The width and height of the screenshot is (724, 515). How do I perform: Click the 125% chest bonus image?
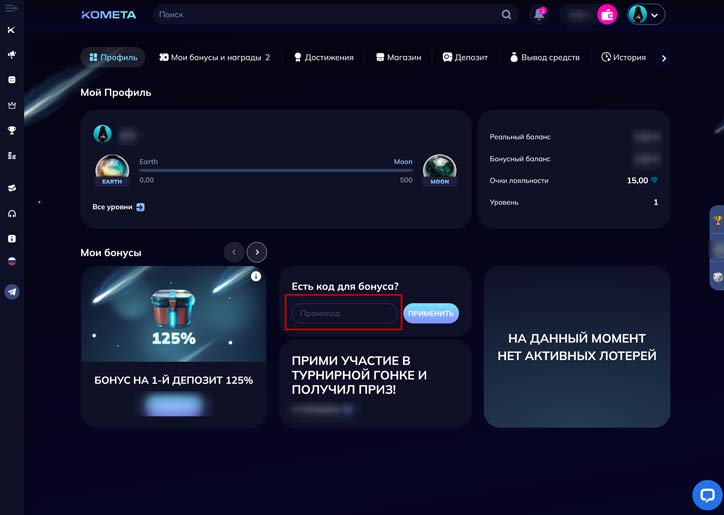point(173,314)
